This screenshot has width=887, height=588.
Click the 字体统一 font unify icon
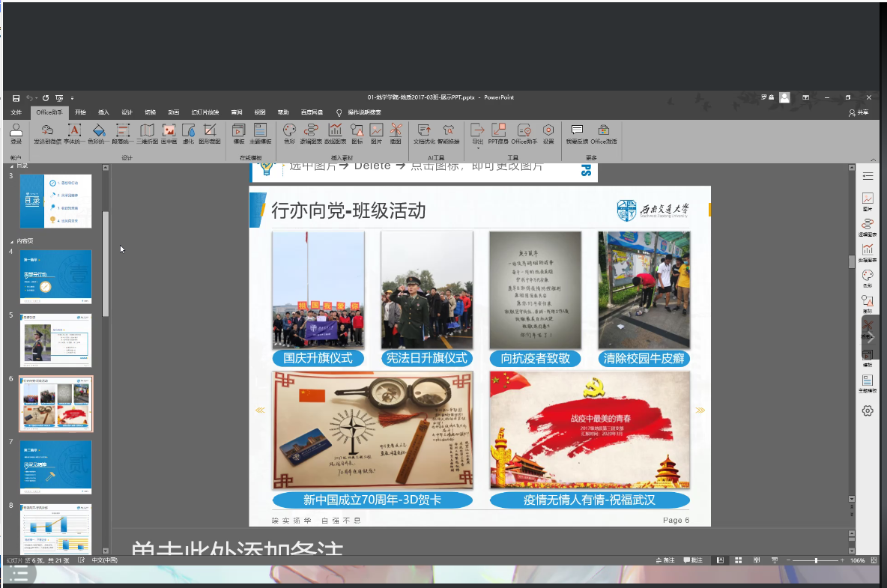(x=74, y=132)
